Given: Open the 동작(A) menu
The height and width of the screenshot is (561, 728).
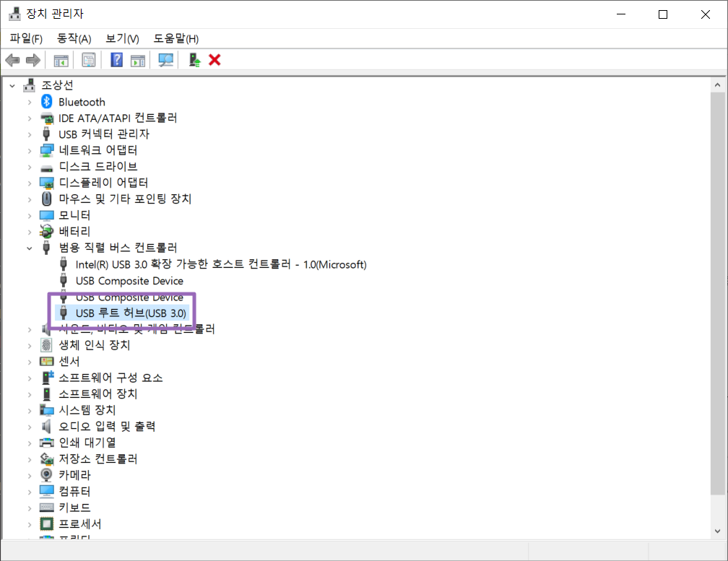Looking at the screenshot, I should tap(74, 38).
